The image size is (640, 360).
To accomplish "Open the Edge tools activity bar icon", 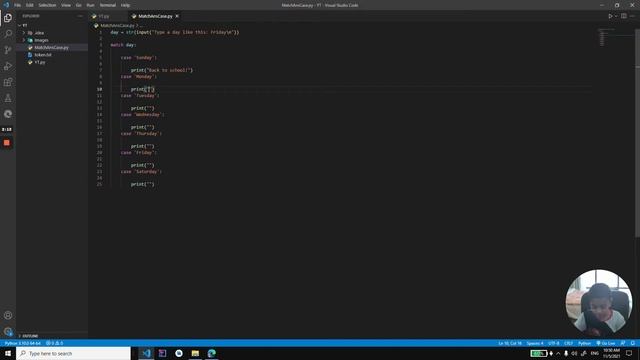I will [x=8, y=114].
